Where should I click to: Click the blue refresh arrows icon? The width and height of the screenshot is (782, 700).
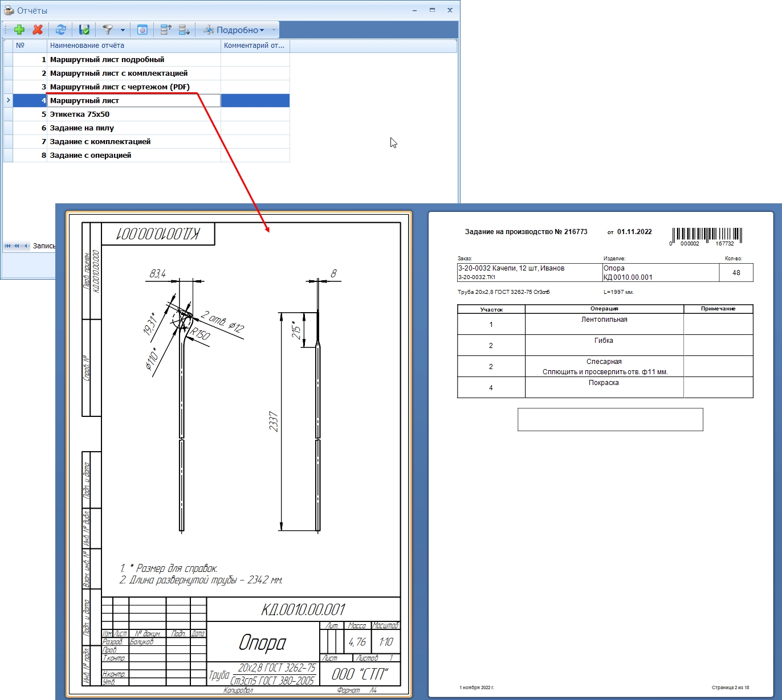click(61, 30)
